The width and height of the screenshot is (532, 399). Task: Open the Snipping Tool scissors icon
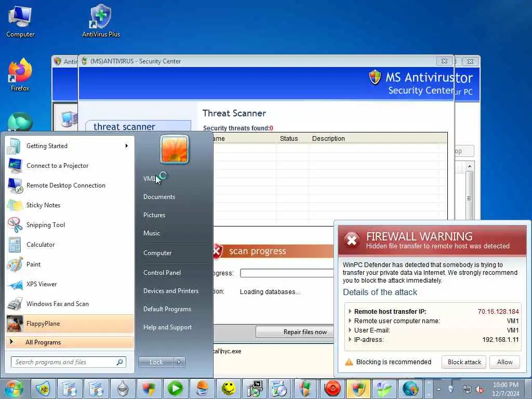click(15, 225)
